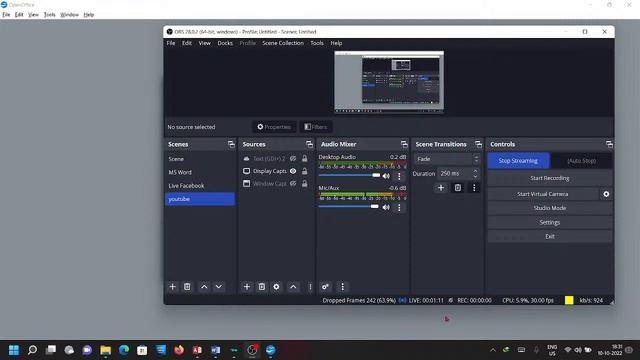Remove selected source with trash icon
The image size is (640, 360).
click(x=262, y=287)
